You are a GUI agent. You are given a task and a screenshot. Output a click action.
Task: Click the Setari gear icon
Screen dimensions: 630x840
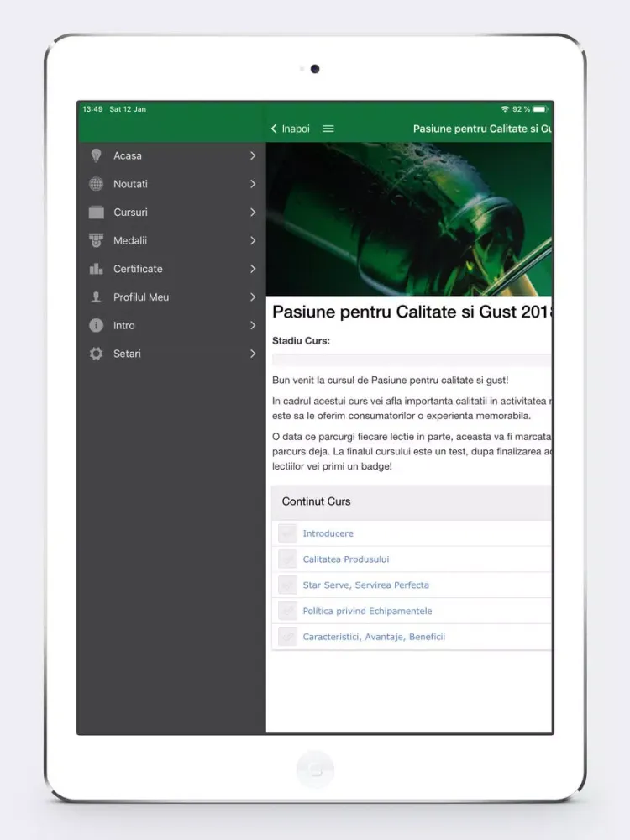pos(96,354)
